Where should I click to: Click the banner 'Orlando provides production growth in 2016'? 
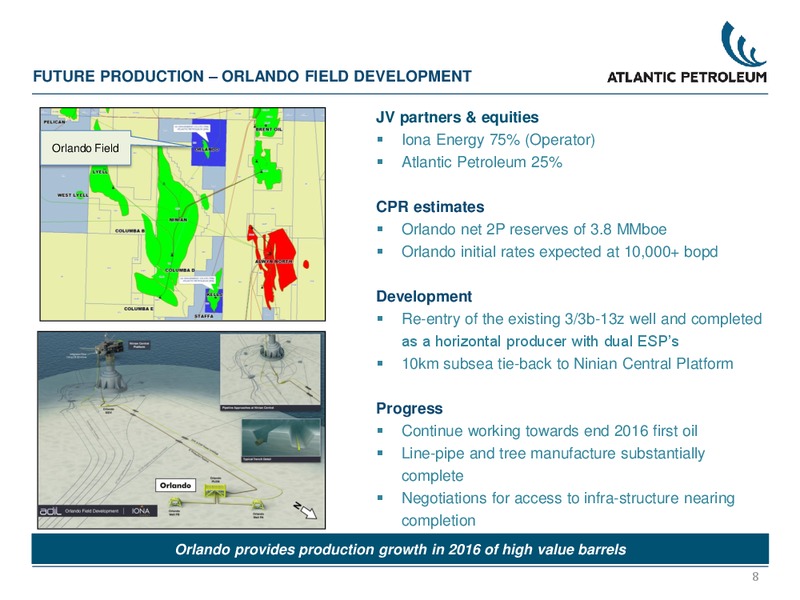pyautogui.click(x=400, y=549)
